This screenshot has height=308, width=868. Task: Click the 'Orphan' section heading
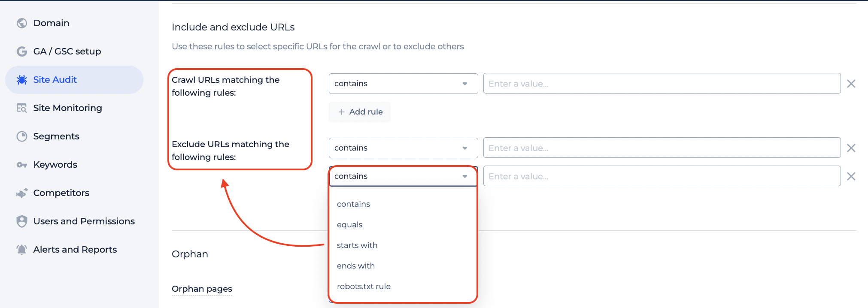coord(190,254)
